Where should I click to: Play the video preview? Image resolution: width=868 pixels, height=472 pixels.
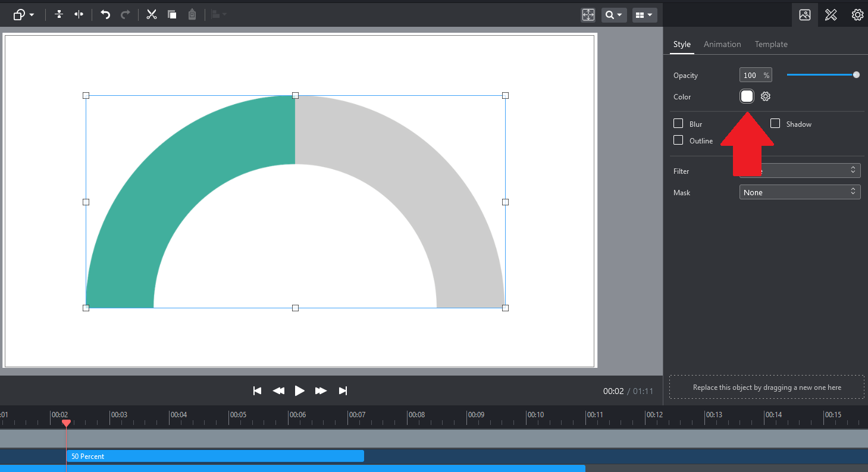[x=300, y=390]
